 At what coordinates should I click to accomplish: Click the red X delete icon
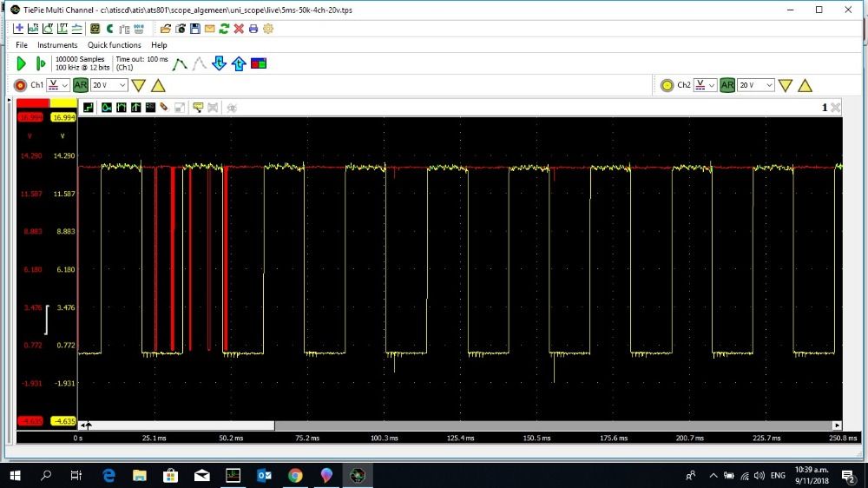point(239,29)
